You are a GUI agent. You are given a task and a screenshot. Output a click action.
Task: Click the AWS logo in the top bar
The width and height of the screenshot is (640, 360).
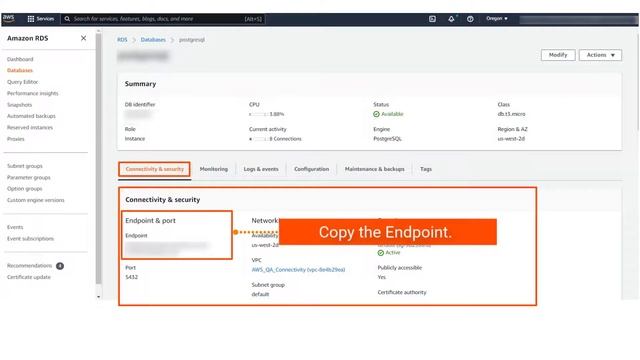tap(9, 18)
